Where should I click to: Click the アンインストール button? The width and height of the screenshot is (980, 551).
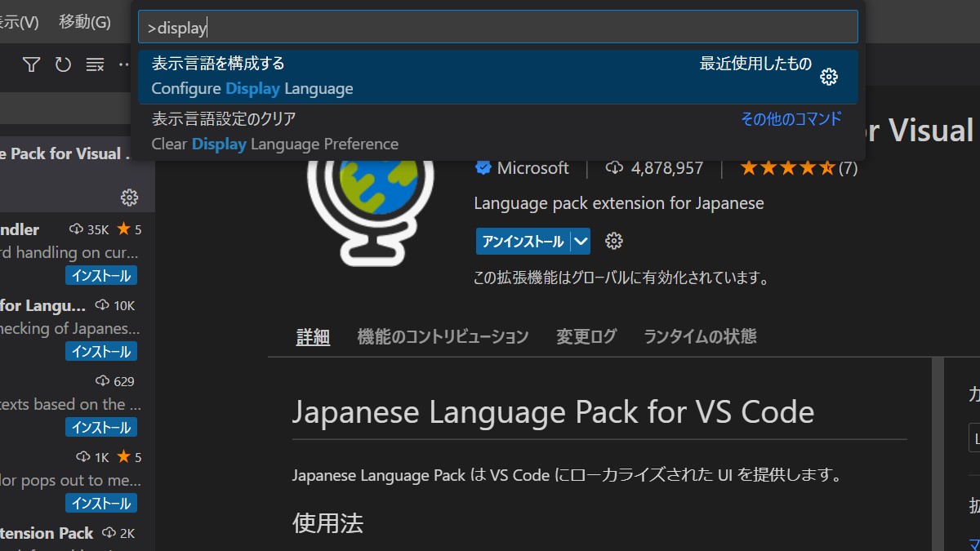click(523, 241)
